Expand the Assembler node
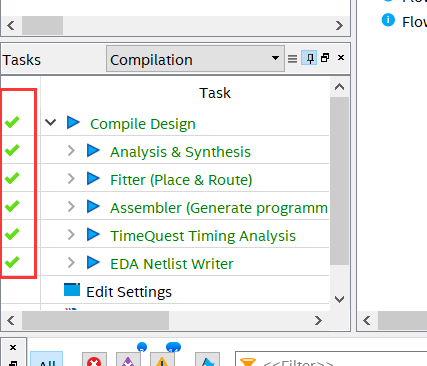Image resolution: width=427 pixels, height=366 pixels. 71,207
